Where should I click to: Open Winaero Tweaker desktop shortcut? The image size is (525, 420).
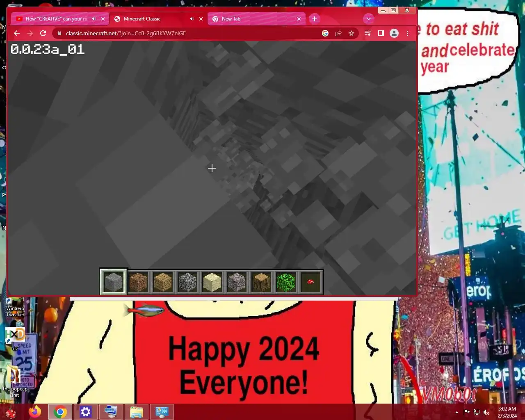(15, 307)
